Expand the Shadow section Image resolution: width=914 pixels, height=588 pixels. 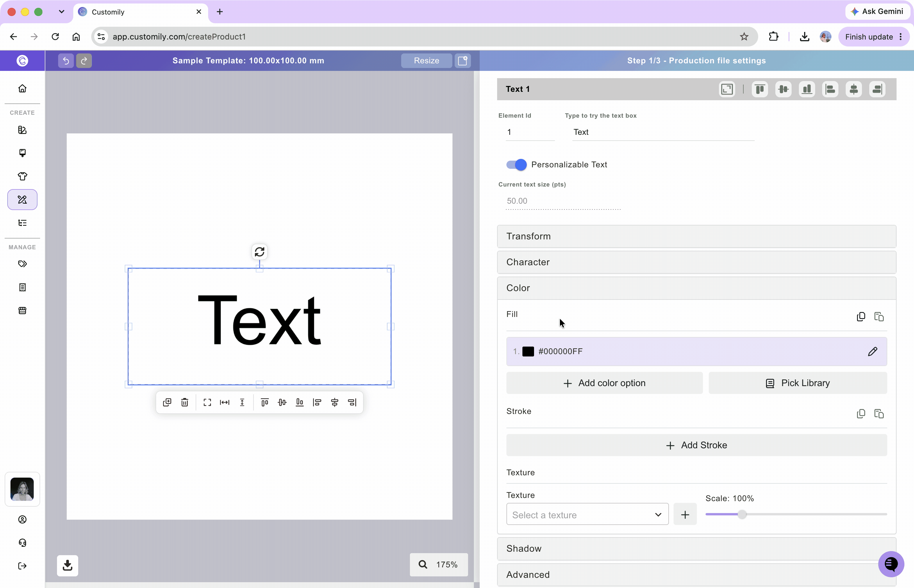pyautogui.click(x=696, y=549)
